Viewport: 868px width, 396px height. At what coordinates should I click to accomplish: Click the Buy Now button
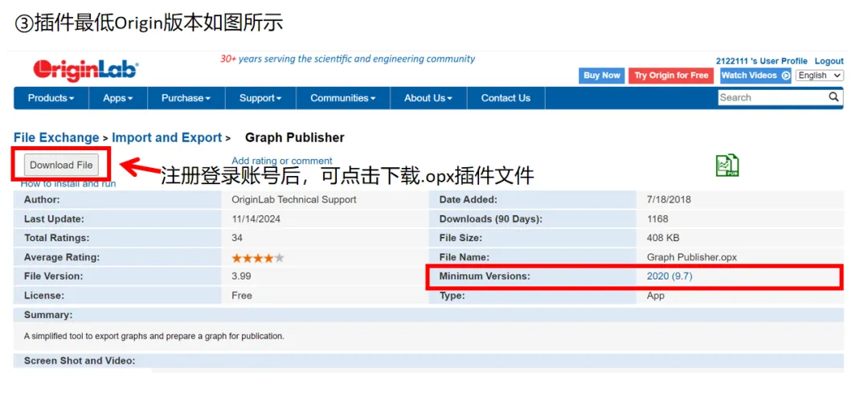(602, 76)
